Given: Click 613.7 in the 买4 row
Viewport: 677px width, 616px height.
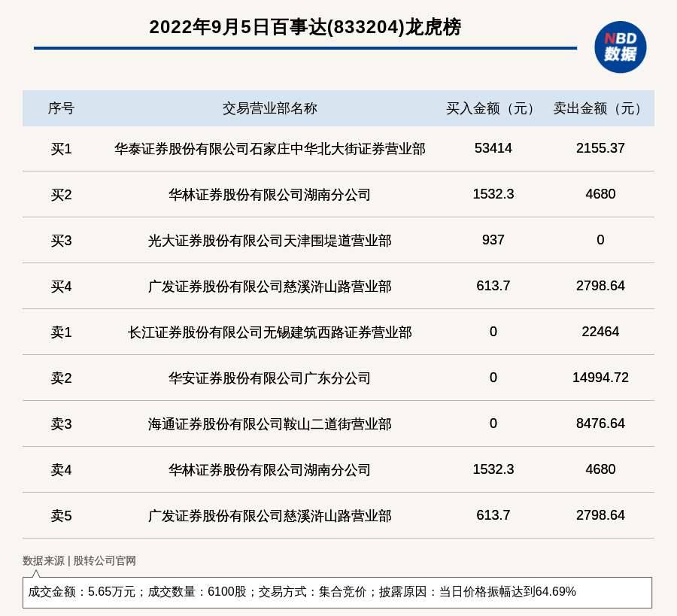Looking at the screenshot, I should click(493, 286).
